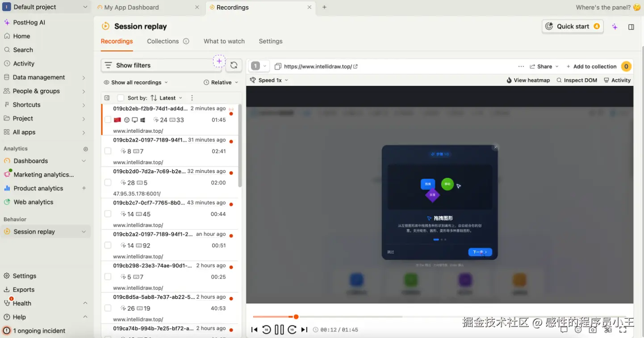Open the Sort by Latest dropdown
644x338 pixels.
pos(166,98)
